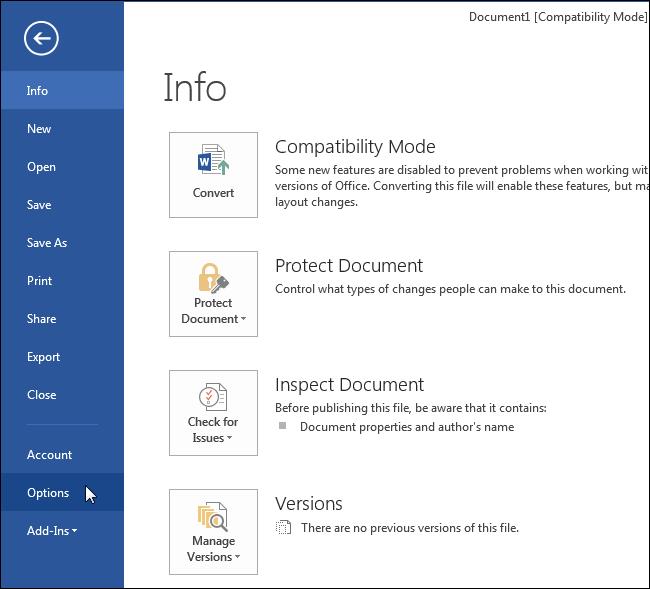The height and width of the screenshot is (589, 650).
Task: Click 'Document properties and author's name' text
Action: click(407, 427)
